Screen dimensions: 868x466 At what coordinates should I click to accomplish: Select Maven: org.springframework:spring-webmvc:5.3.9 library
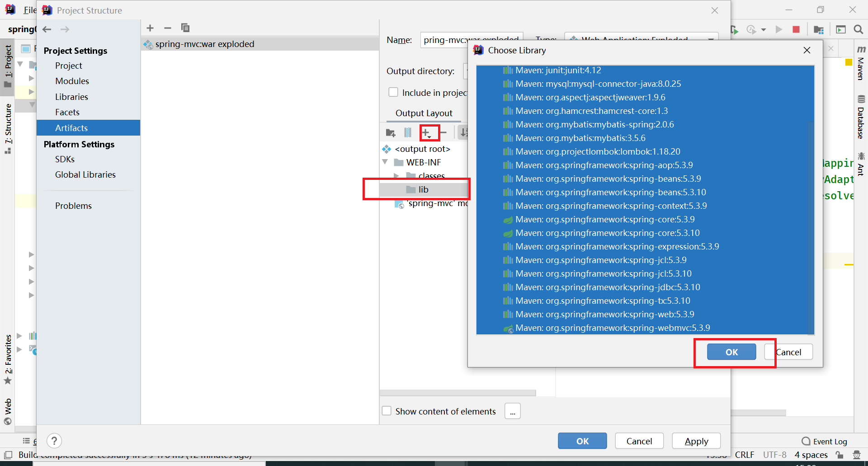645,328
